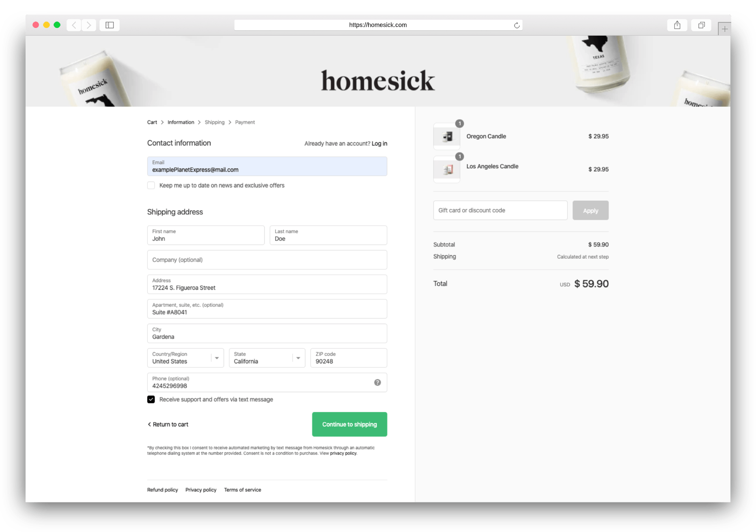756x532 pixels.
Task: Click the Log in link
Action: coord(379,144)
